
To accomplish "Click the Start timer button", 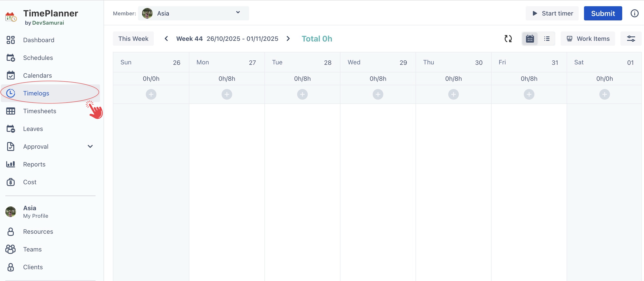I will point(552,14).
